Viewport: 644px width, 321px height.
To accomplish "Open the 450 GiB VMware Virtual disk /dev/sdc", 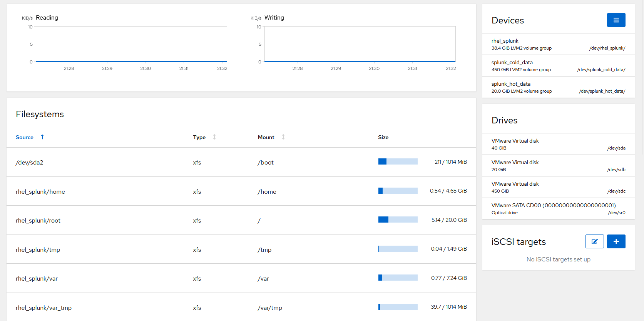I will click(558, 187).
